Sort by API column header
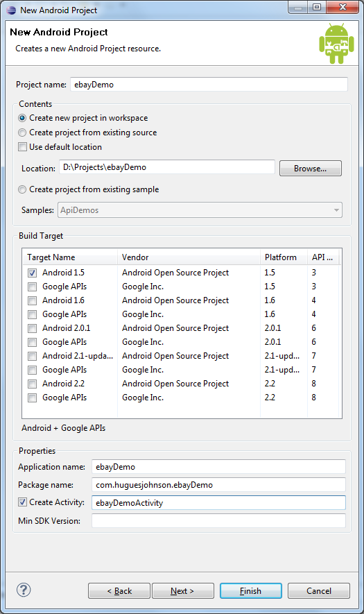 tap(322, 257)
